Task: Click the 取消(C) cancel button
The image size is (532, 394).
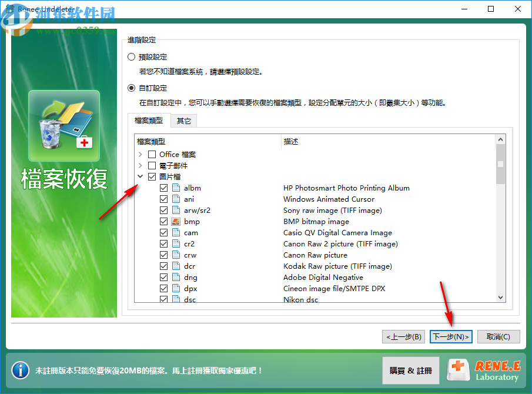Action: pyautogui.click(x=498, y=336)
